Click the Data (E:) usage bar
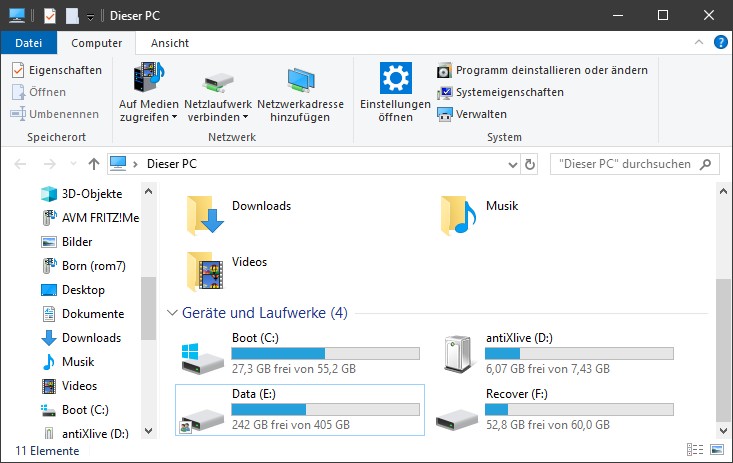Viewport: 733px width, 463px height. click(x=325, y=410)
